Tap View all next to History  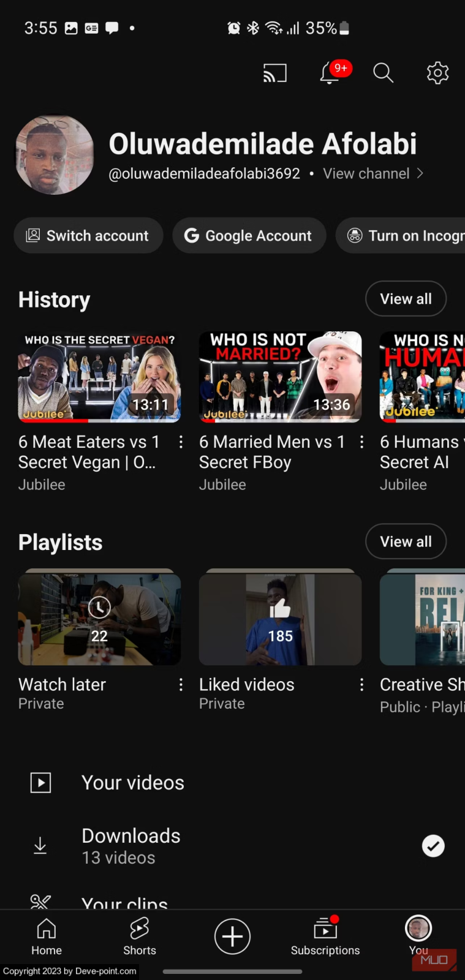click(406, 299)
